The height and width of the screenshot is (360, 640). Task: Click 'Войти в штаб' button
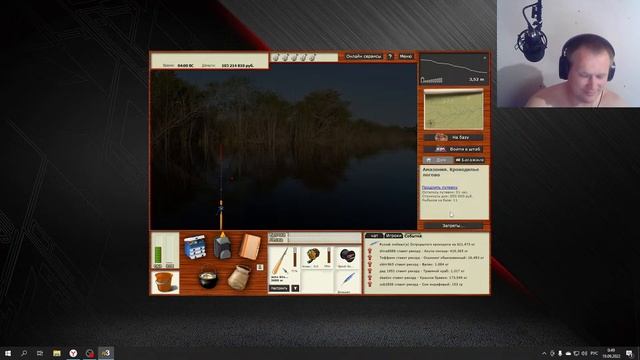453,149
